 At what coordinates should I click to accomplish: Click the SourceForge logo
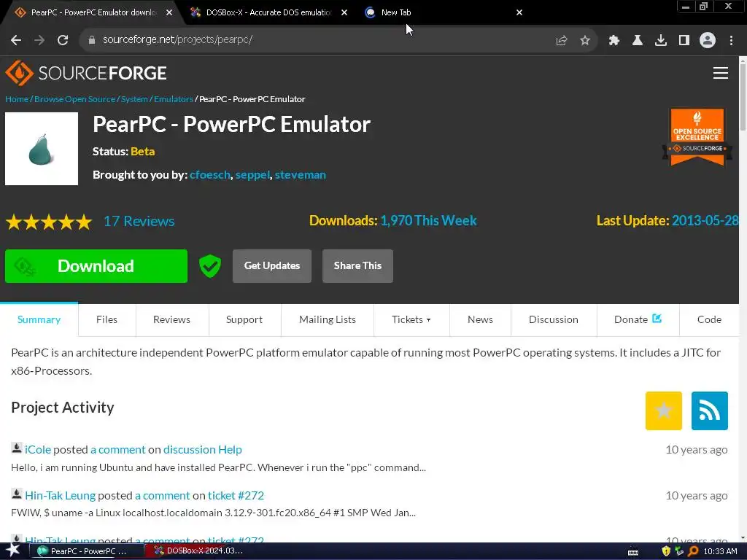(86, 73)
